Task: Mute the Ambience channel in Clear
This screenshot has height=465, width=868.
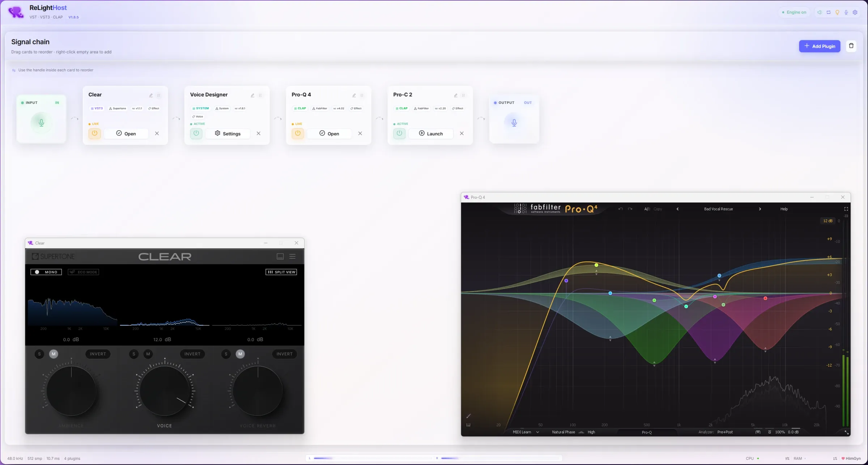Action: [x=54, y=354]
